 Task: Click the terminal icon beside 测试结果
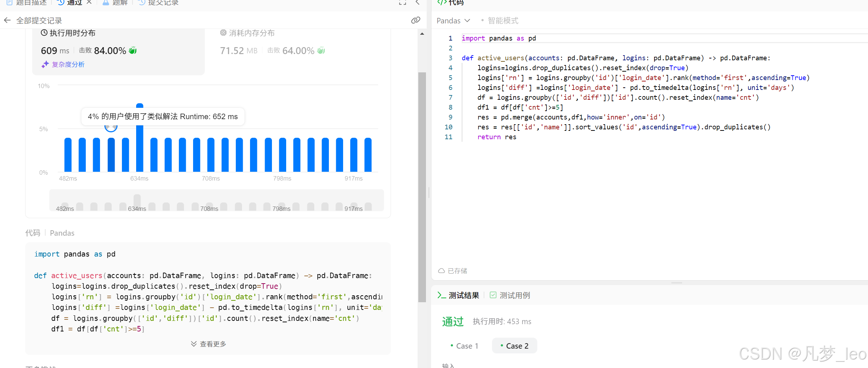pos(442,295)
